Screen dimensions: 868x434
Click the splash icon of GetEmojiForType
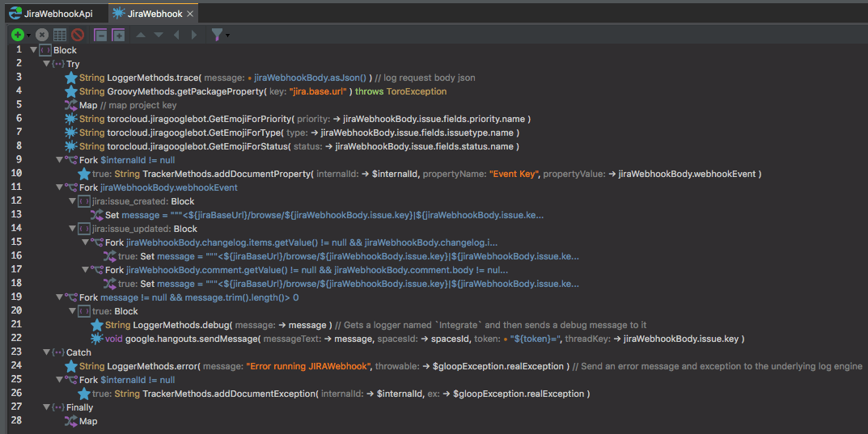coord(71,133)
